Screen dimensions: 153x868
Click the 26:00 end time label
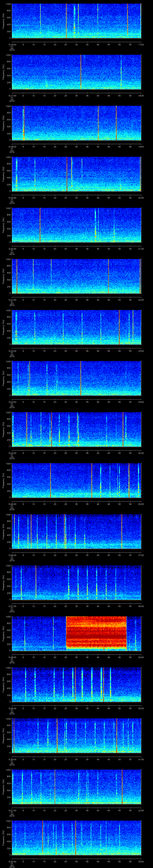[141, 504]
